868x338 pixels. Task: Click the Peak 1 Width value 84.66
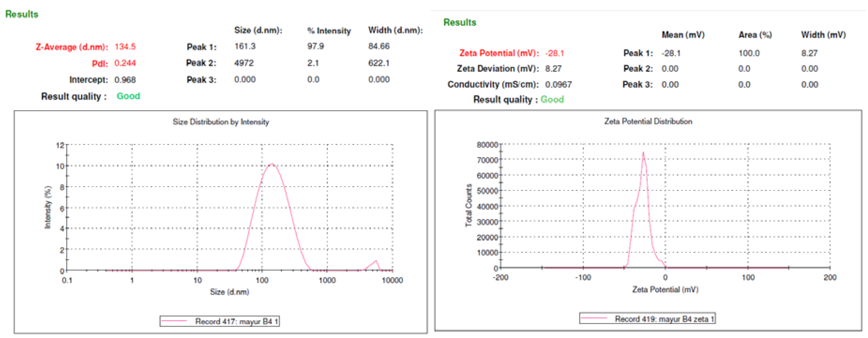point(379,46)
